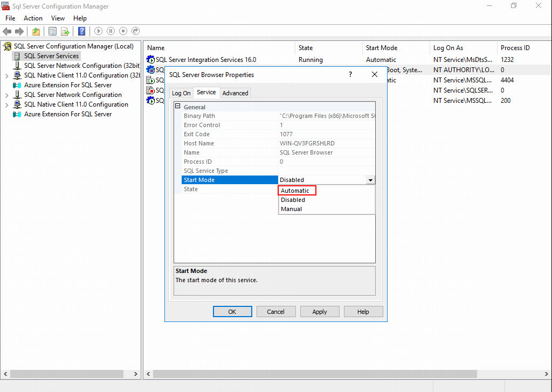Click the Back arrow toolbar icon

pos(7,31)
